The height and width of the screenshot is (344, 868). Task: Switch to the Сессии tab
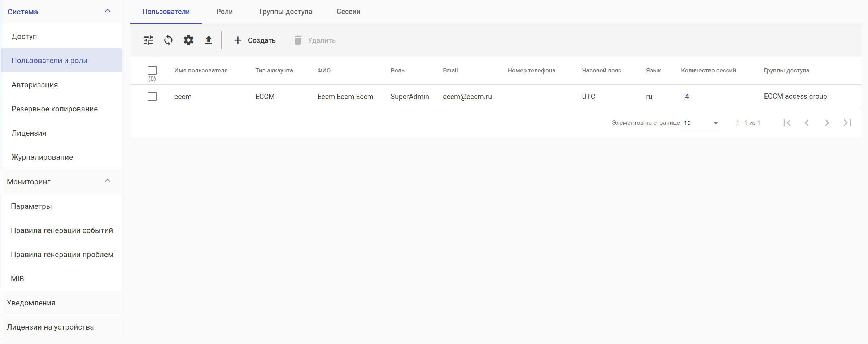[348, 12]
